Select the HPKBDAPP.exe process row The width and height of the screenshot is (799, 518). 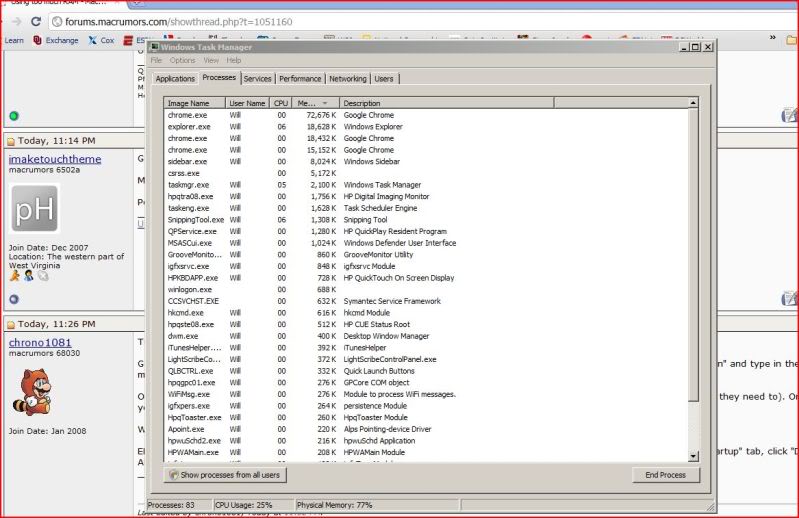tap(426, 278)
